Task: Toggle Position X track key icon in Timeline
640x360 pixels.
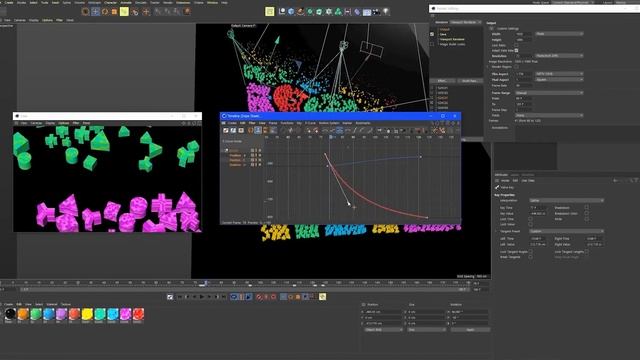Action: click(252, 156)
